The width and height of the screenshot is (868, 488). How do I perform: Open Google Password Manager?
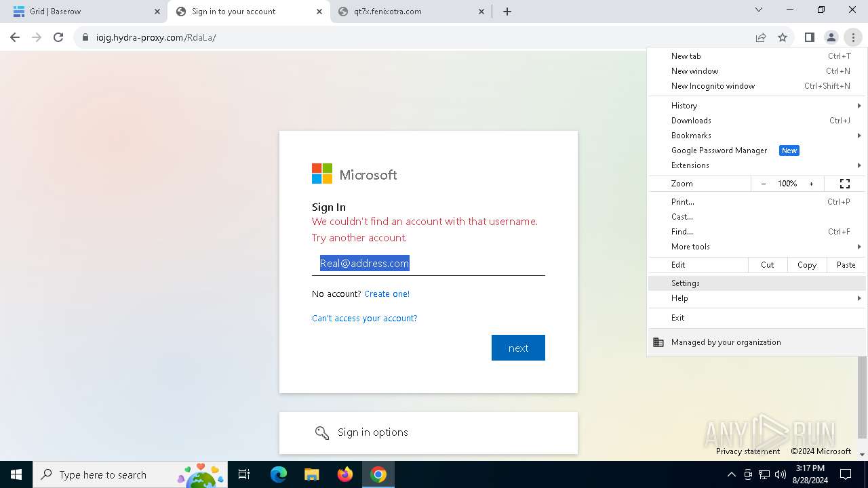tap(757, 150)
